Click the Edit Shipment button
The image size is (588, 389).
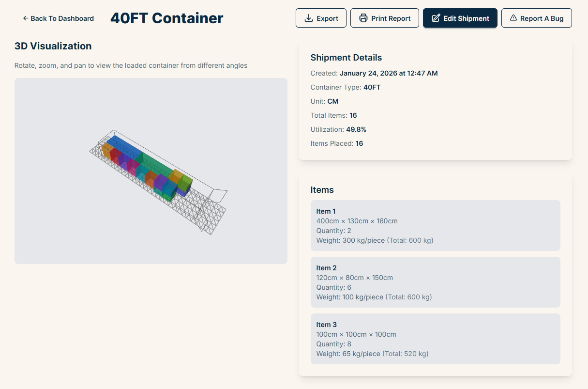460,18
